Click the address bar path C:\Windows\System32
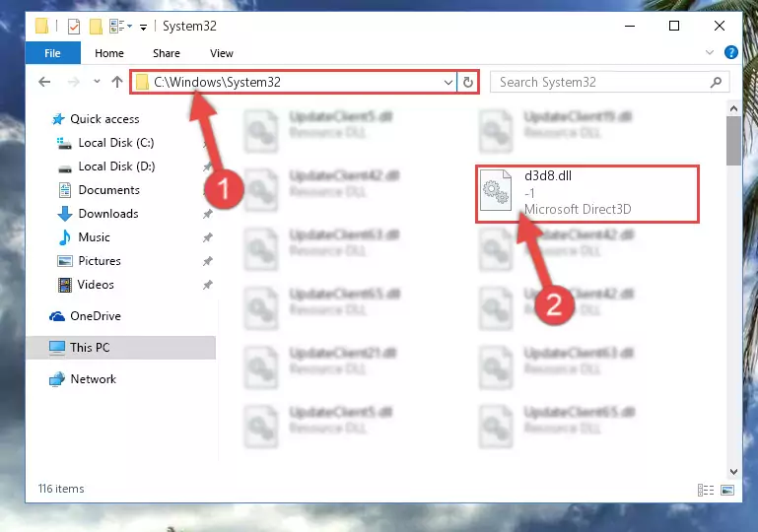758x532 pixels. pos(217,82)
